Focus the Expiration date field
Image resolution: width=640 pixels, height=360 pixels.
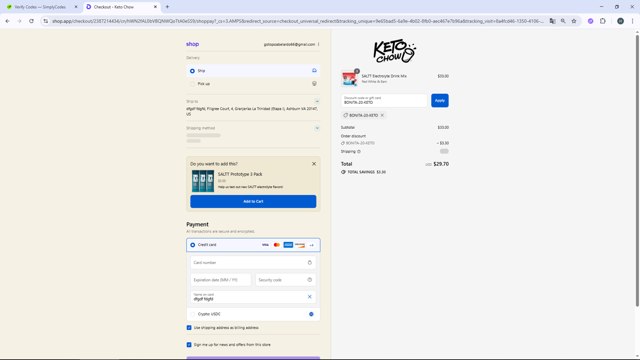pos(221,280)
